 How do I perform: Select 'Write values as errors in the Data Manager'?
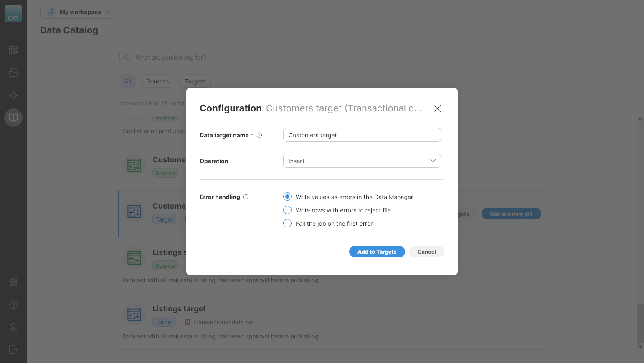point(287,197)
